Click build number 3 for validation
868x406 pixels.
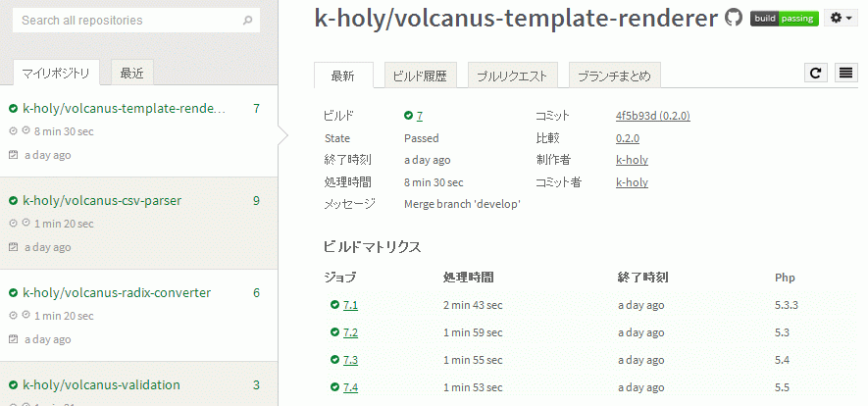256,385
